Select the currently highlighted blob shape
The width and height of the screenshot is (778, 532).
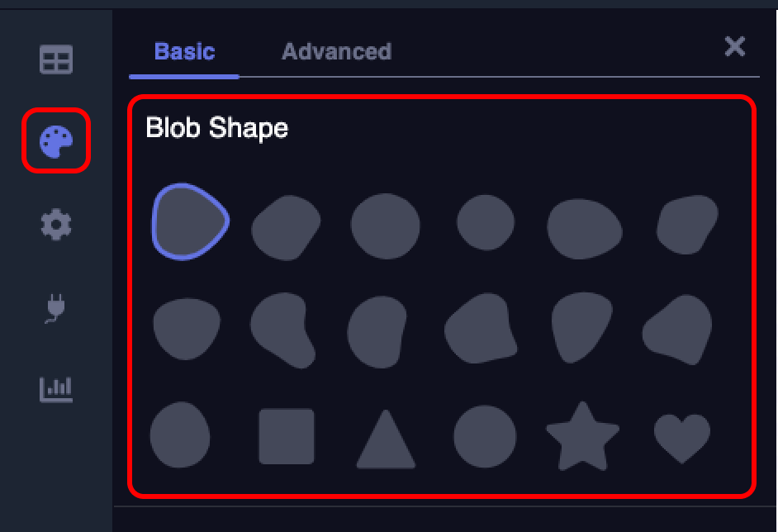tap(190, 219)
